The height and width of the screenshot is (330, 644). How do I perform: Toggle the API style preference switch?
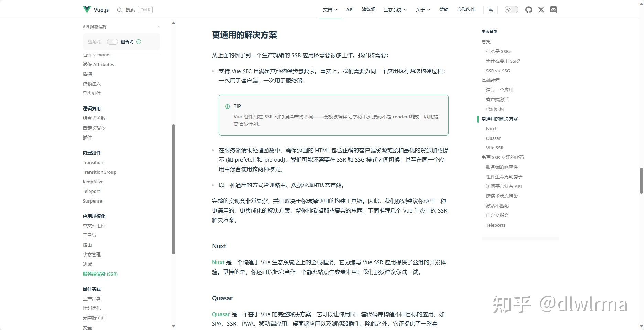[112, 41]
